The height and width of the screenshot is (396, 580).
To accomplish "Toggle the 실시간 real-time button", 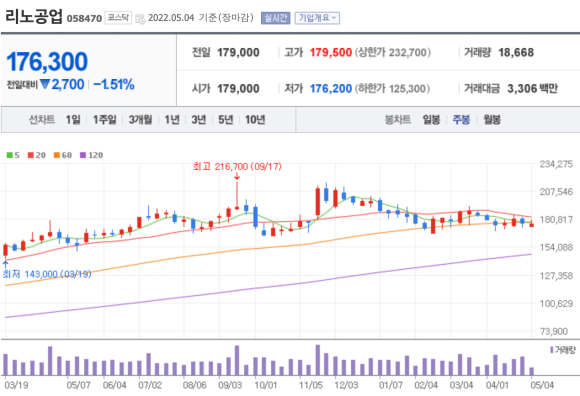I will click(276, 18).
